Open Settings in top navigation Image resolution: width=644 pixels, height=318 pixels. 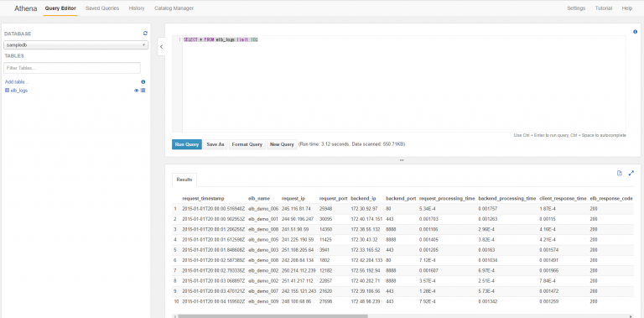[576, 8]
